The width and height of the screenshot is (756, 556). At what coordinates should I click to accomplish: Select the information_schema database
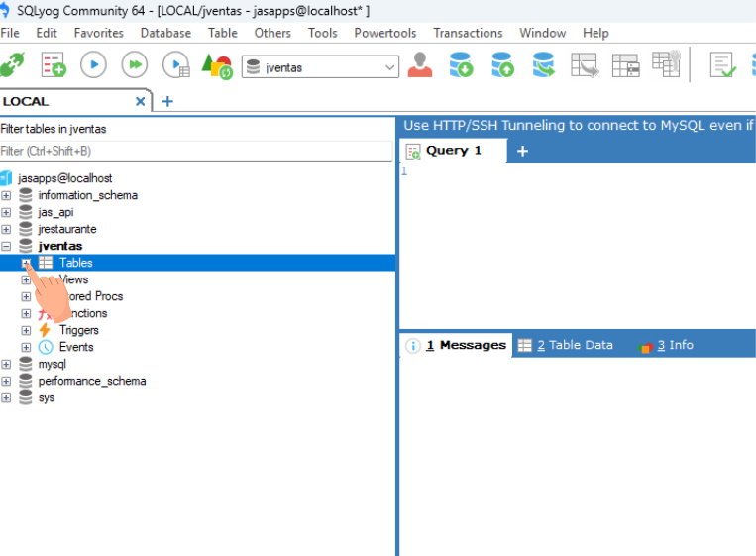(88, 195)
